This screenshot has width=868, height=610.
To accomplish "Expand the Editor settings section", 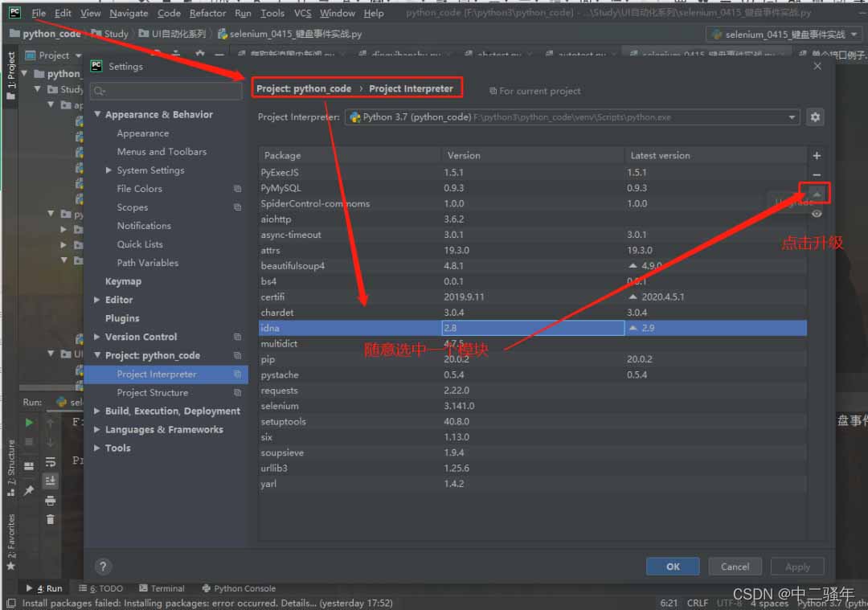I will point(97,300).
